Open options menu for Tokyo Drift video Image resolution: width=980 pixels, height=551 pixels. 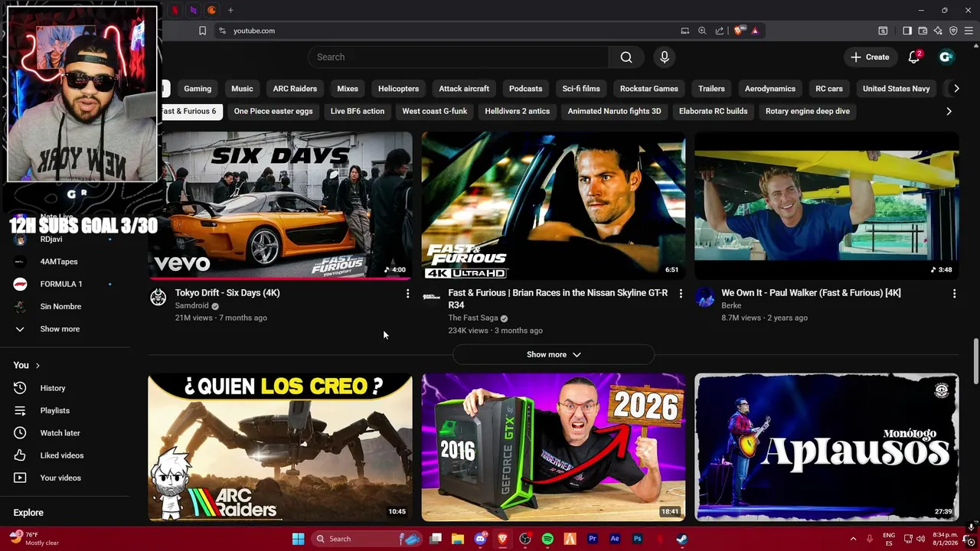click(x=407, y=294)
